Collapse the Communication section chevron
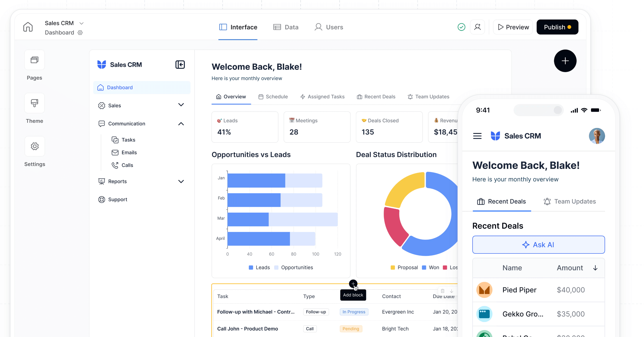The height and width of the screenshot is (337, 644). pyautogui.click(x=181, y=124)
